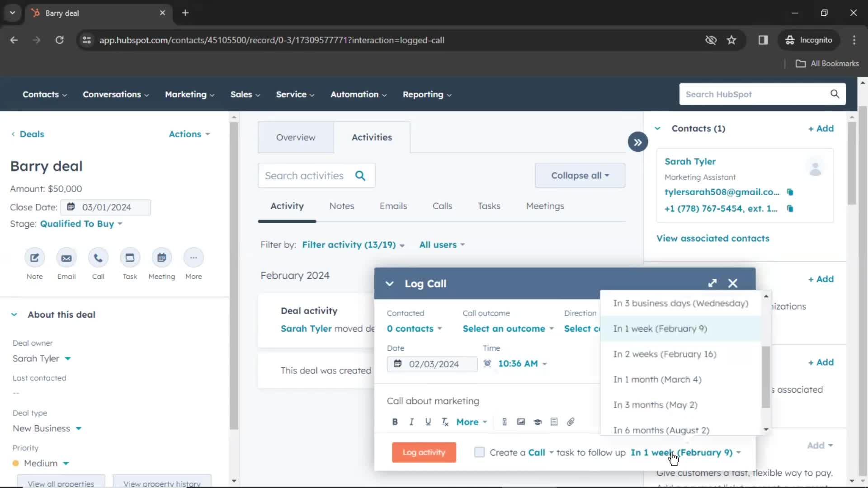Open the Email action icon
Screen dimensions: 868x488
click(66, 258)
